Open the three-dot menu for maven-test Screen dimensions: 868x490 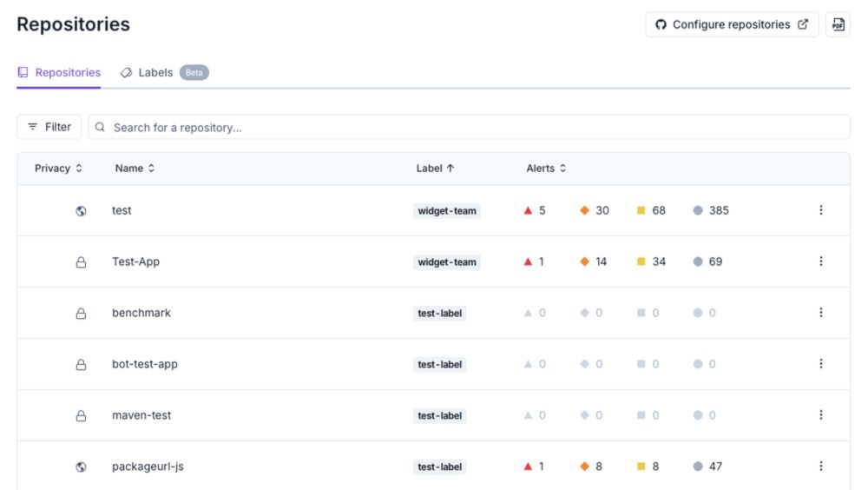(820, 414)
